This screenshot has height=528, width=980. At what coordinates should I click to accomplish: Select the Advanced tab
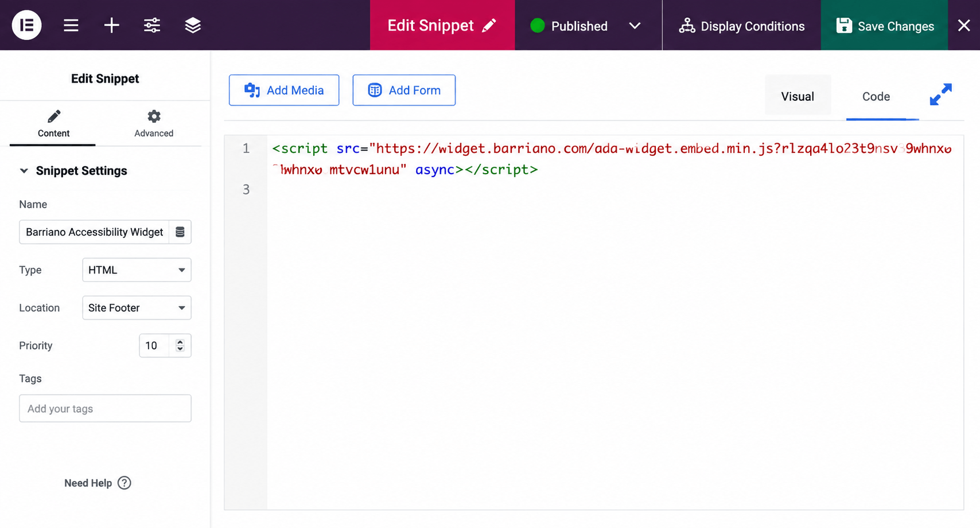[154, 124]
